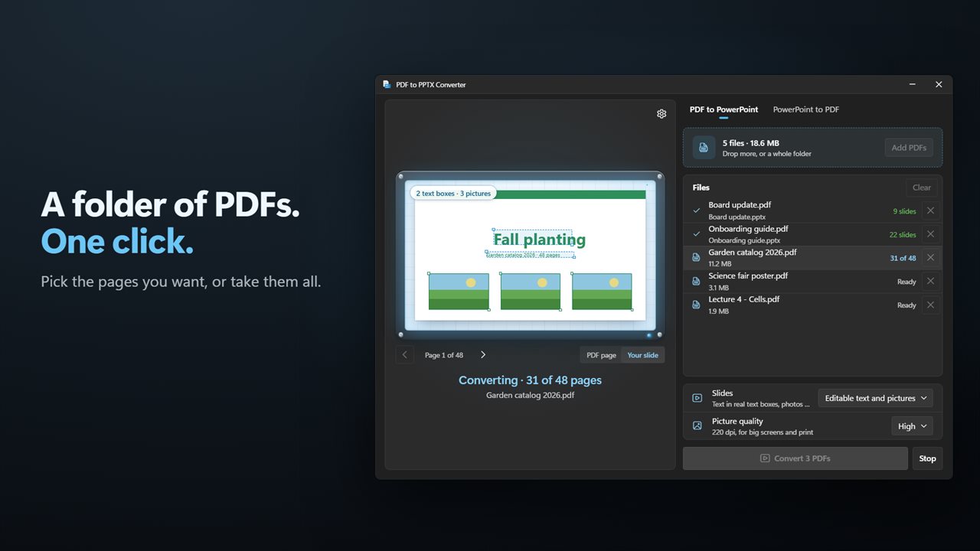
Task: Clear the Files list
Action: [x=922, y=187]
